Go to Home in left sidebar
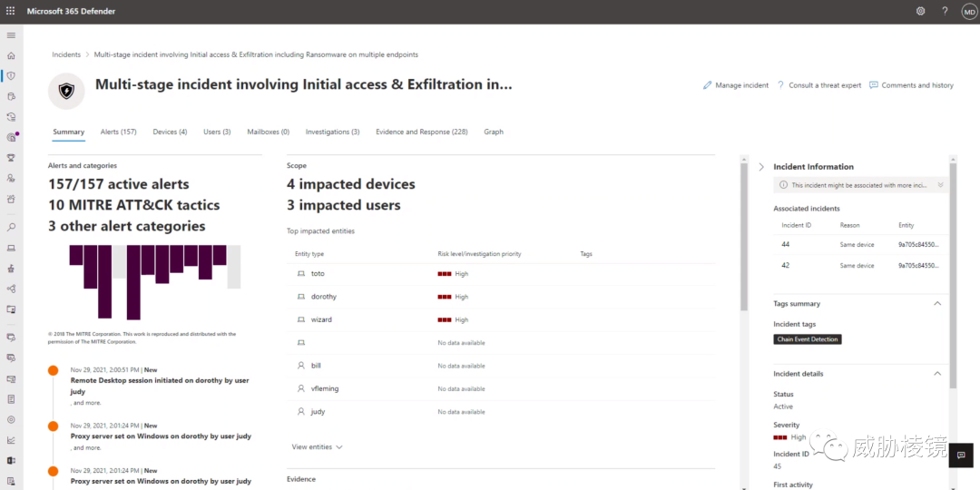This screenshot has width=980, height=490. point(11,55)
